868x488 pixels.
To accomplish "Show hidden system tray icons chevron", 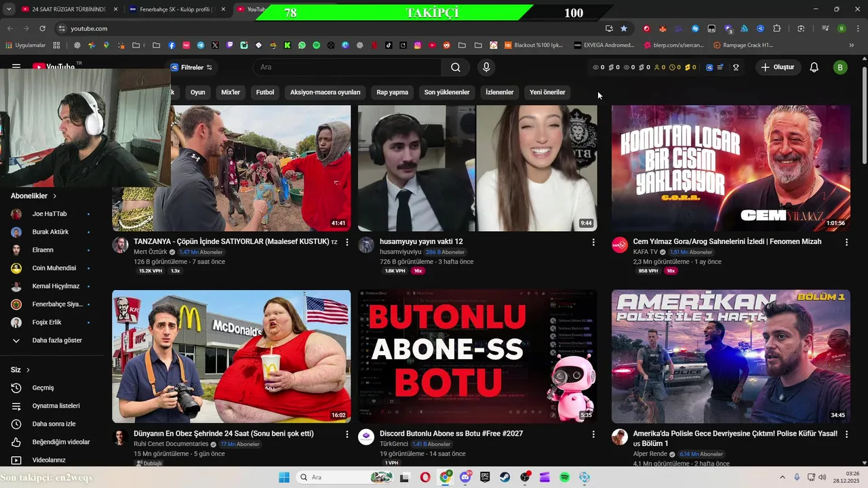I will tap(782, 477).
